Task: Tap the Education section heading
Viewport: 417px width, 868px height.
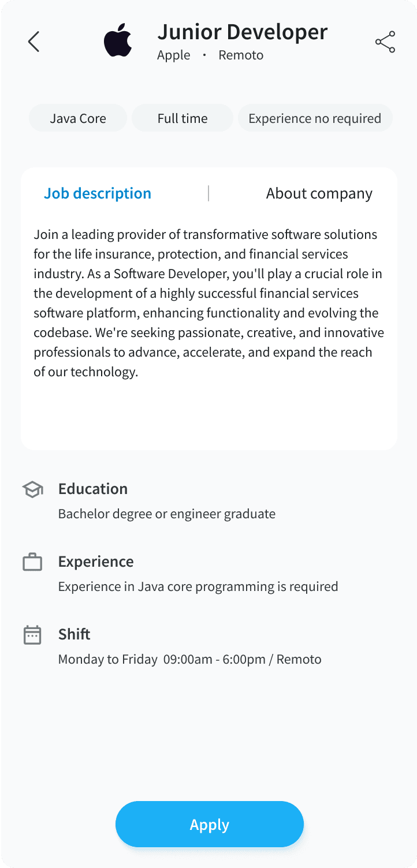Action: click(93, 488)
